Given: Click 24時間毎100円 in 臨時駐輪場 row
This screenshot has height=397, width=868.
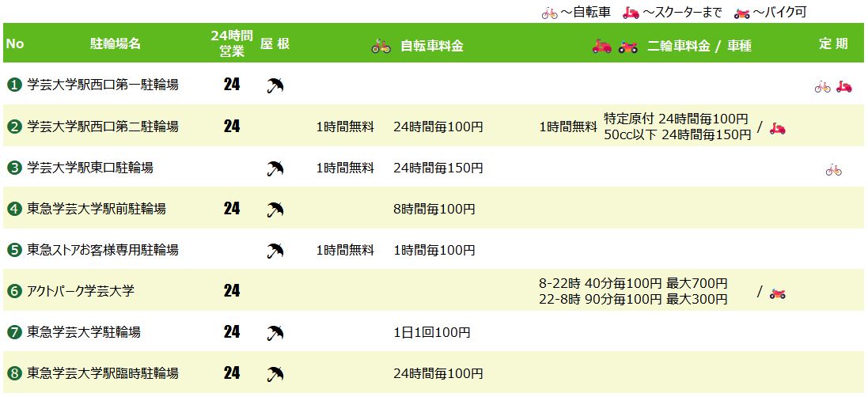Looking at the screenshot, I should tap(438, 374).
